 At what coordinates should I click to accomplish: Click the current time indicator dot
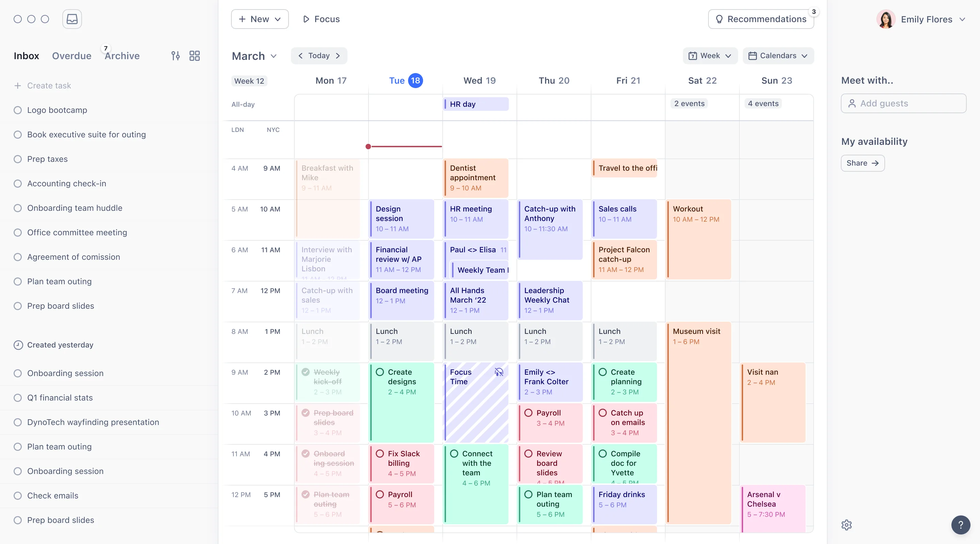pyautogui.click(x=368, y=146)
